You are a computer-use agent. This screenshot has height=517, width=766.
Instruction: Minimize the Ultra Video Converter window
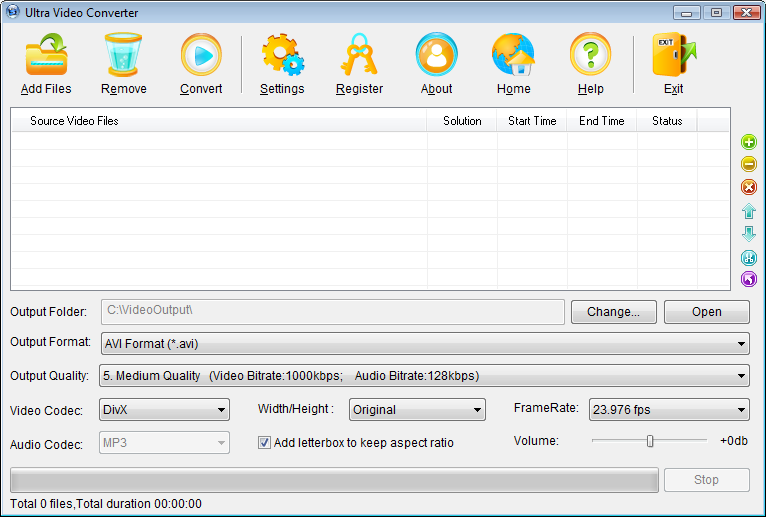[x=686, y=12]
